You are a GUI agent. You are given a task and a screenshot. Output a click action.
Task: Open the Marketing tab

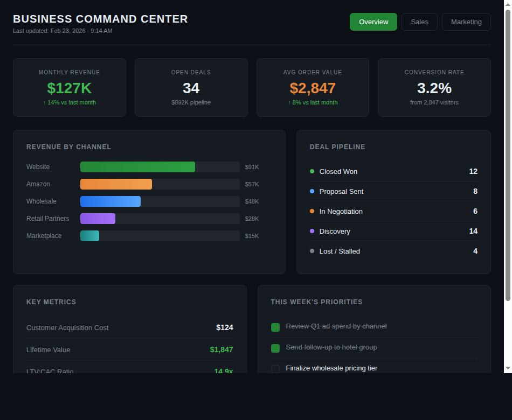[466, 22]
